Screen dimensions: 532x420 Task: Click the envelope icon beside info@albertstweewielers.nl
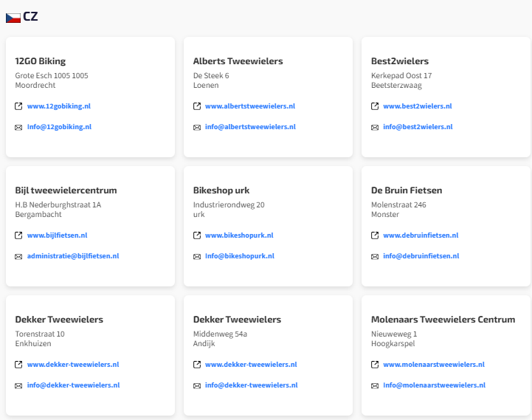click(197, 127)
